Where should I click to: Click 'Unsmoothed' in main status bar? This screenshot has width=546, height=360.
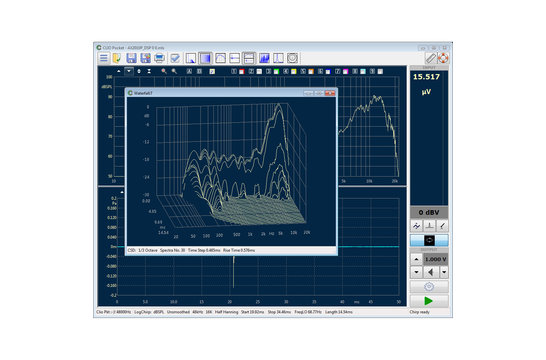tap(178, 312)
